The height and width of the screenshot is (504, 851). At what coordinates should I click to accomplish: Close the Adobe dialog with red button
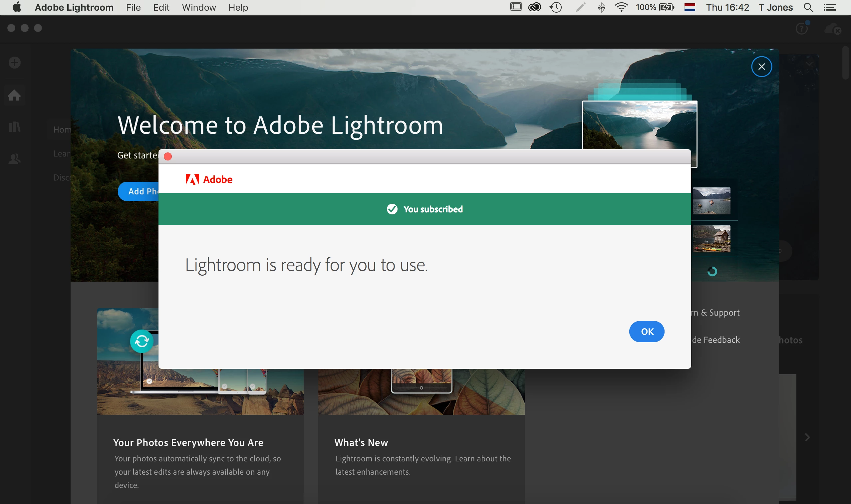pos(168,156)
